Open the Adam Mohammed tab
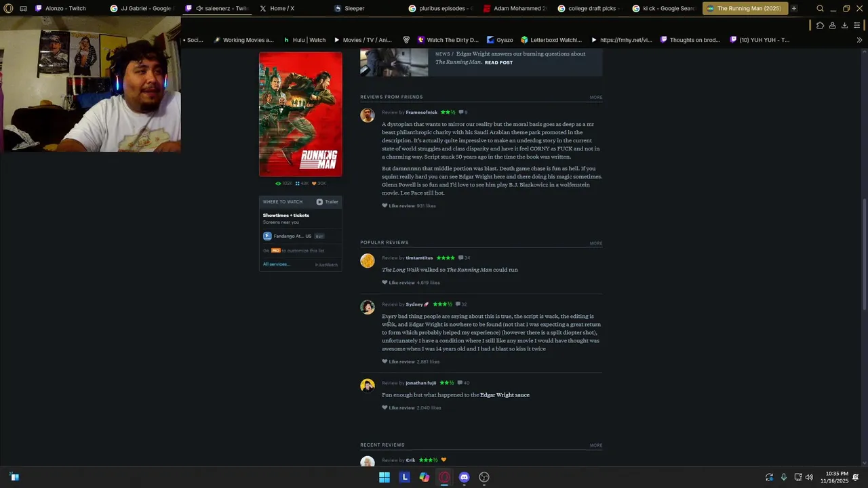Image resolution: width=868 pixels, height=488 pixels. point(516,8)
